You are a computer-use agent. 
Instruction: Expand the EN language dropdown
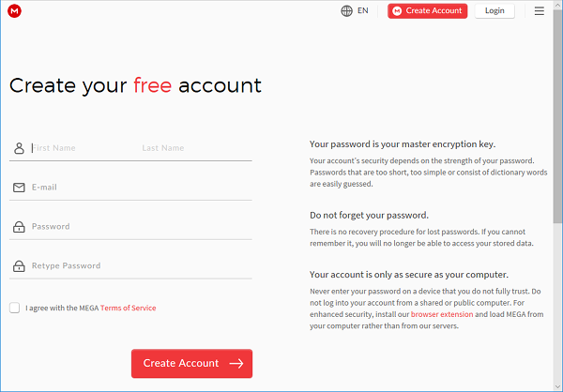pyautogui.click(x=362, y=10)
